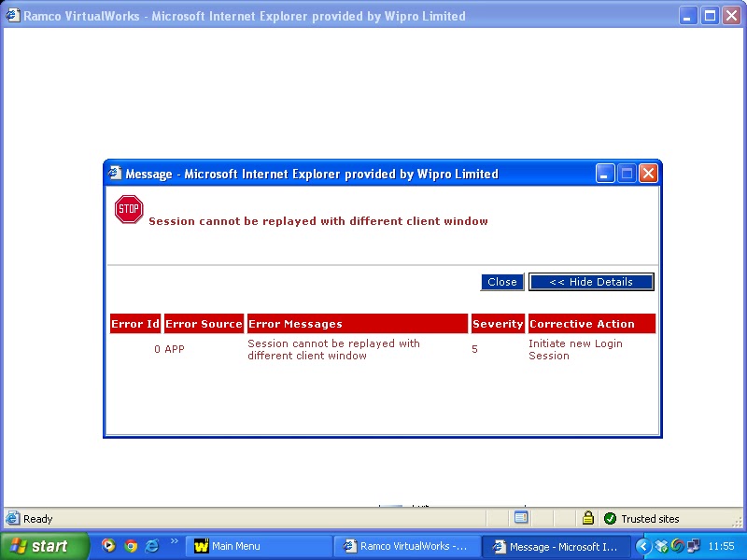Click the Trusted sites zone label
This screenshot has height=560, width=747.
pos(650,519)
